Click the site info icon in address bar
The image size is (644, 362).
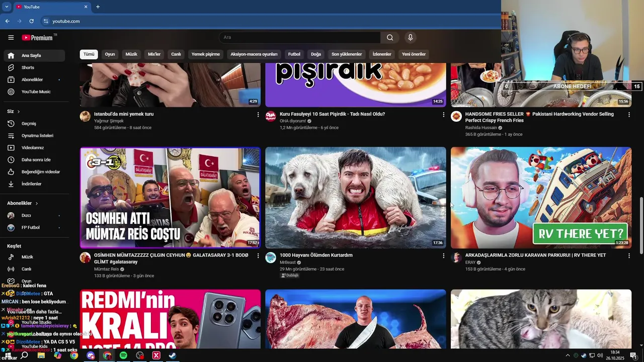point(46,21)
